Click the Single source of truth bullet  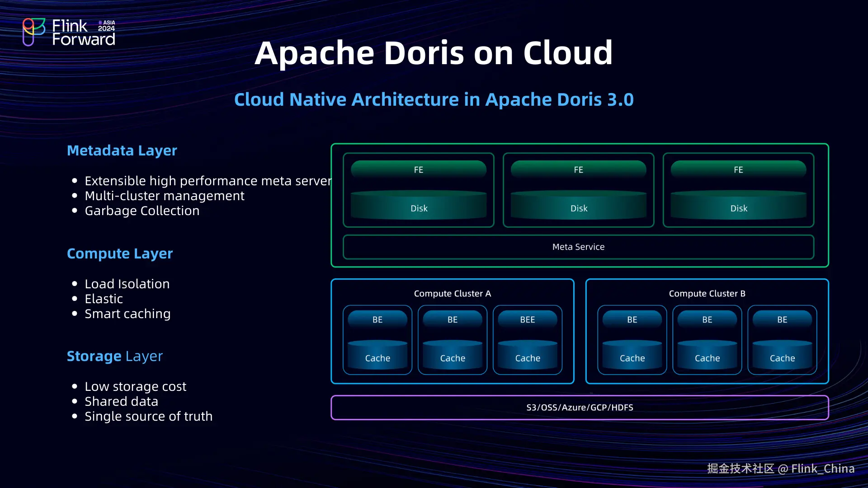[x=148, y=417]
